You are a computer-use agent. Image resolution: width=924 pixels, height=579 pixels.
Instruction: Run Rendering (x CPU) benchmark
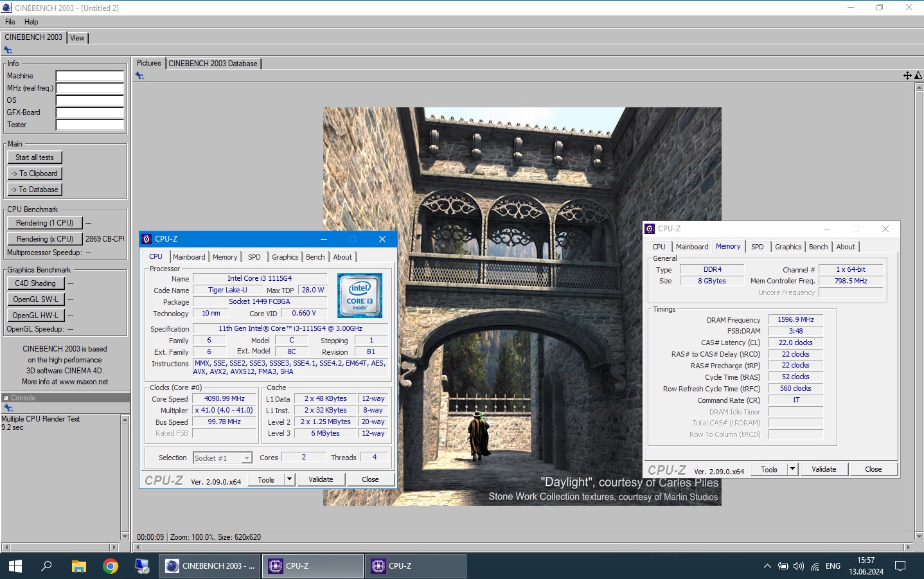[45, 239]
